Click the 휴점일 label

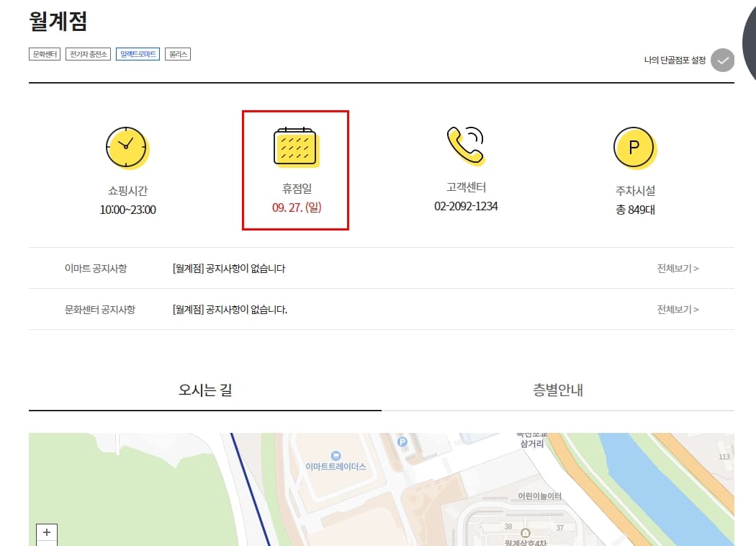pos(297,189)
